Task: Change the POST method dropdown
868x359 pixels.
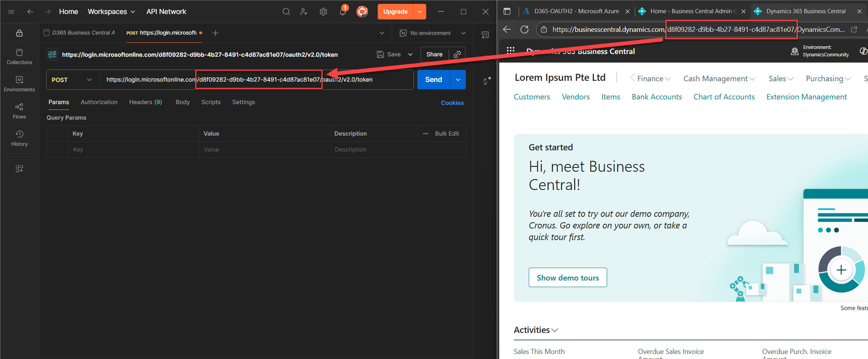Action: (72, 80)
